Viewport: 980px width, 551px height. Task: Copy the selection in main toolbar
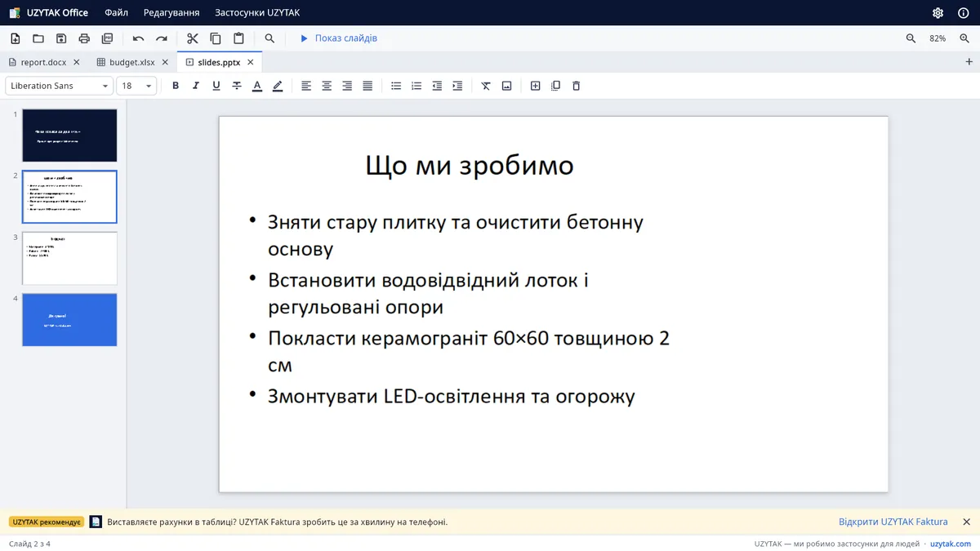(x=216, y=38)
